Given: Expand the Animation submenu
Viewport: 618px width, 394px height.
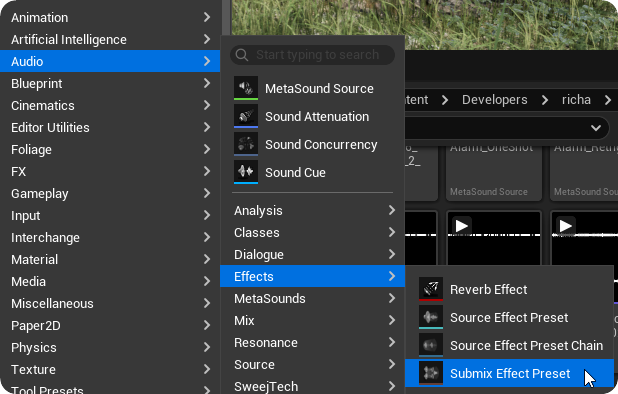Looking at the screenshot, I should tap(110, 17).
